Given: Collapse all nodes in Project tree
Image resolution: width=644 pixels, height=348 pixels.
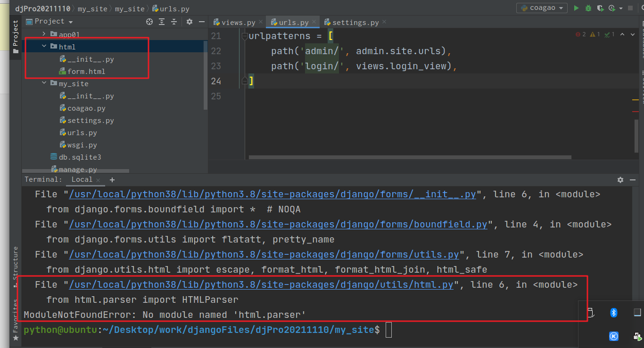Looking at the screenshot, I should (174, 22).
